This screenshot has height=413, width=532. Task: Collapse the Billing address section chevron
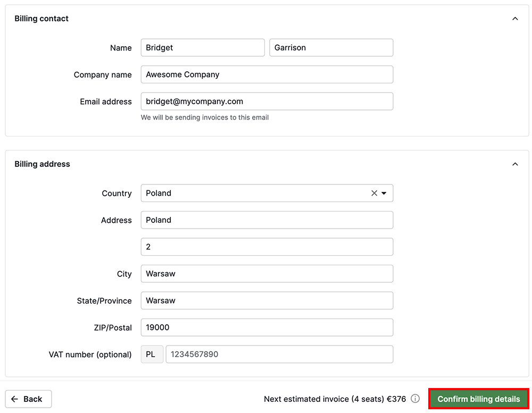click(x=514, y=164)
